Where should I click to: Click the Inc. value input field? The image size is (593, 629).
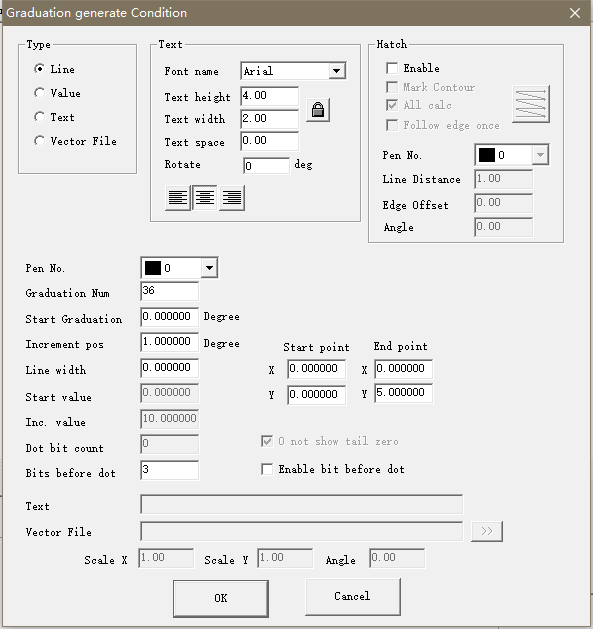(170, 419)
